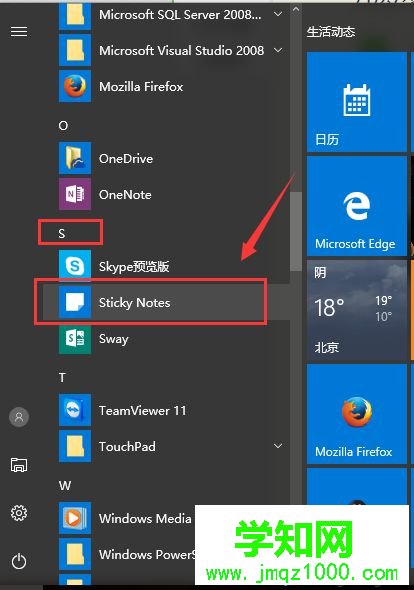Open the 日历 calendar tile
This screenshot has height=590, width=414.
click(x=357, y=102)
